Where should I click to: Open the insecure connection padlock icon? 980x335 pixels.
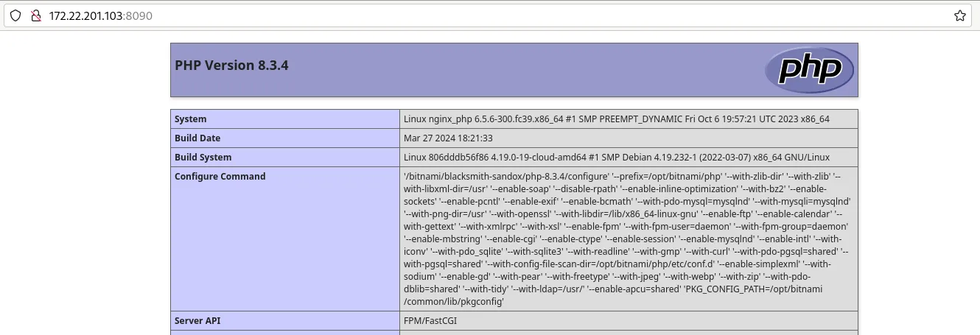(35, 15)
